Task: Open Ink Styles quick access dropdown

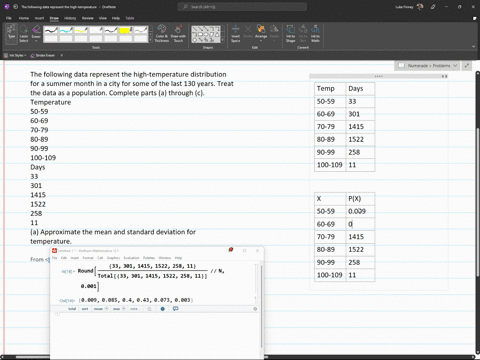Action: [x=15, y=55]
